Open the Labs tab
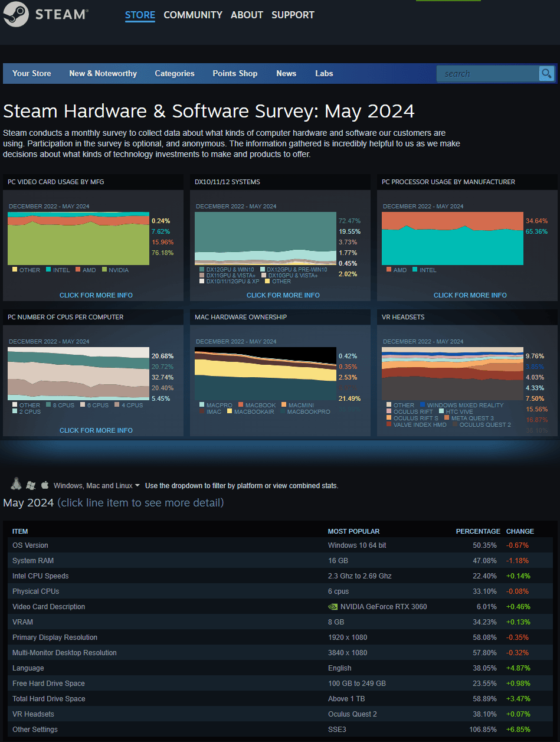This screenshot has height=742, width=560. [x=324, y=73]
